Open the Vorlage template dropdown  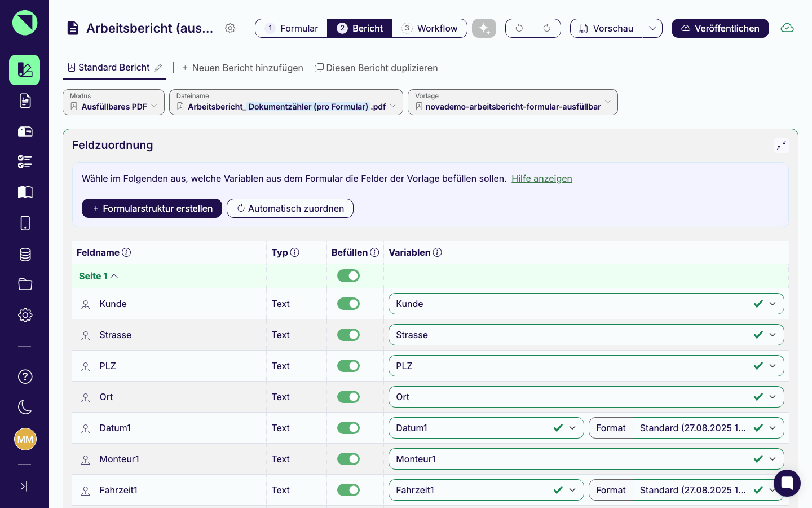click(x=513, y=102)
